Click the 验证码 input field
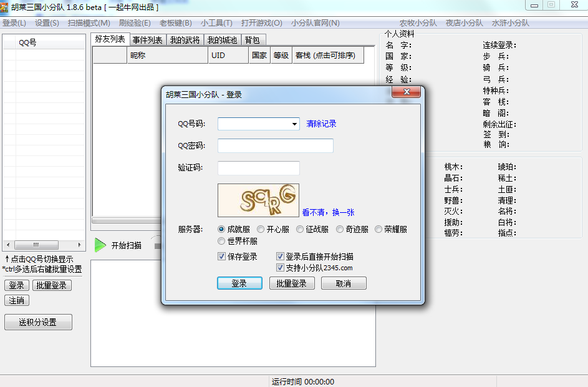 tap(258, 168)
